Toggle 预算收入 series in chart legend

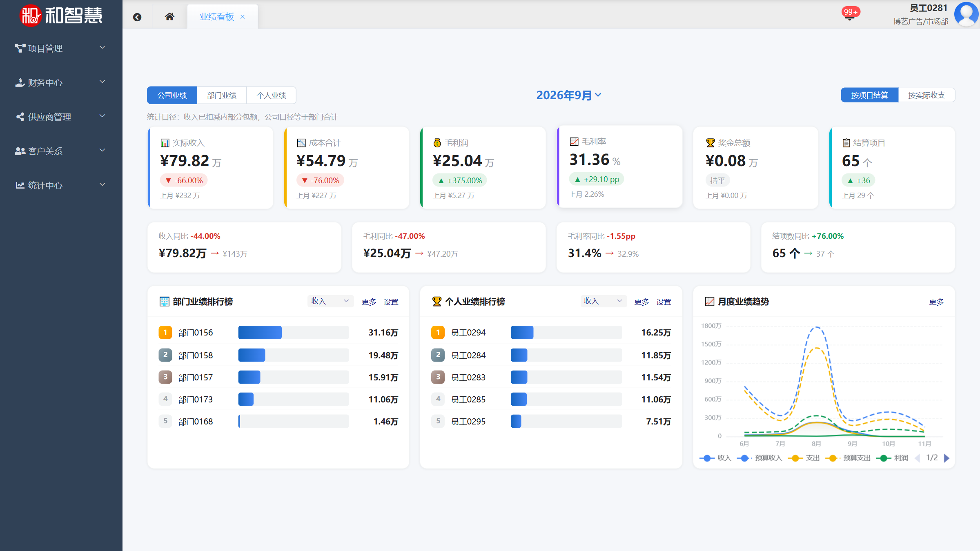[x=759, y=458]
